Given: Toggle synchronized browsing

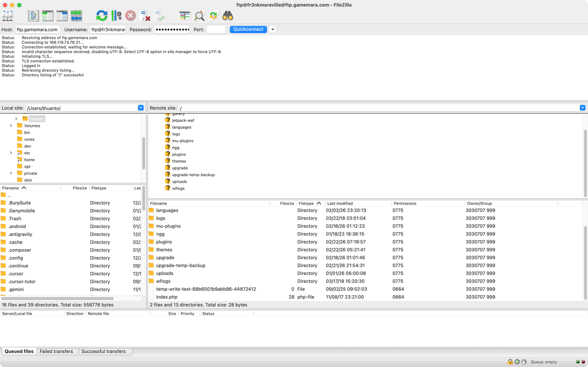Looking at the screenshot, I should click(214, 16).
